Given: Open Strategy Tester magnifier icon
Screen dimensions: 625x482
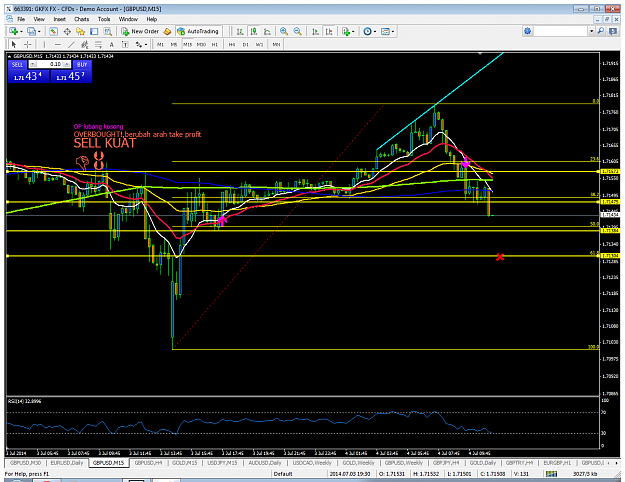Looking at the screenshot, I should [x=108, y=31].
